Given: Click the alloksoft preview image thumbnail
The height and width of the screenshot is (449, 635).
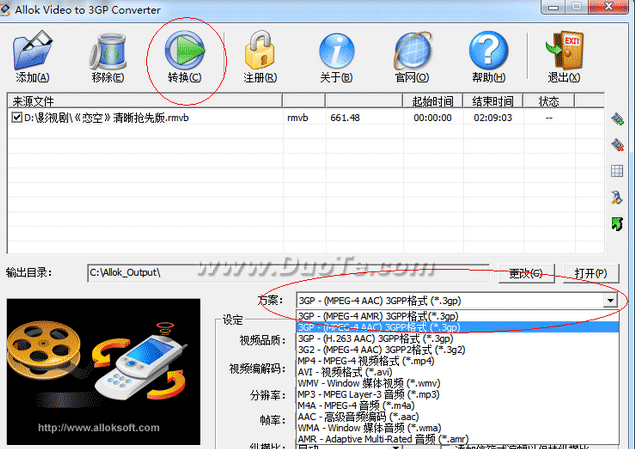Looking at the screenshot, I should (103, 372).
